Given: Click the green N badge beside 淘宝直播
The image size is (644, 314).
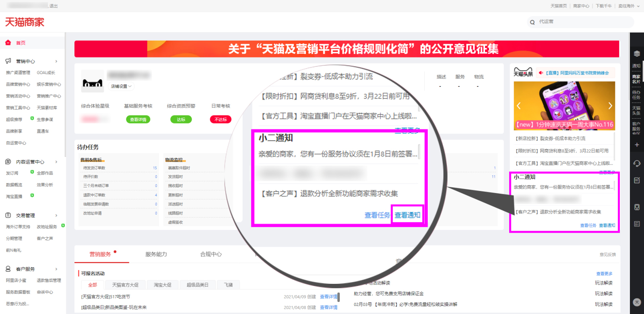Looking at the screenshot, I should click(x=32, y=195).
